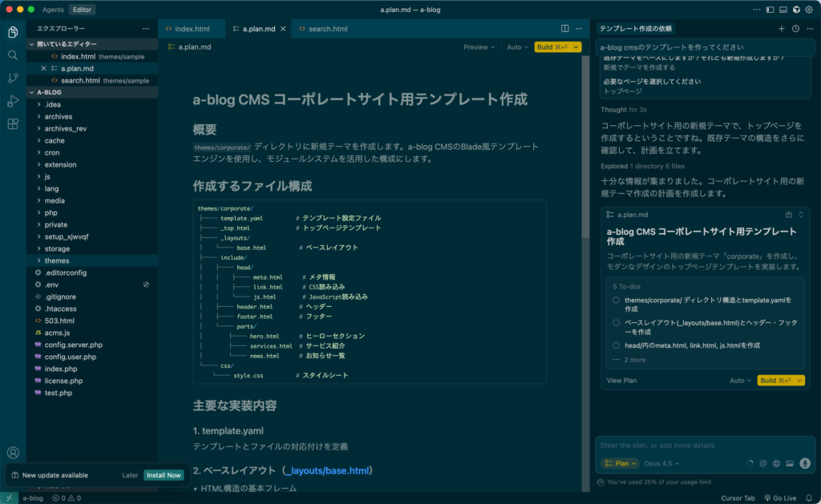The width and height of the screenshot is (821, 504).
Task: Click the microphone voice input button
Action: (805, 463)
